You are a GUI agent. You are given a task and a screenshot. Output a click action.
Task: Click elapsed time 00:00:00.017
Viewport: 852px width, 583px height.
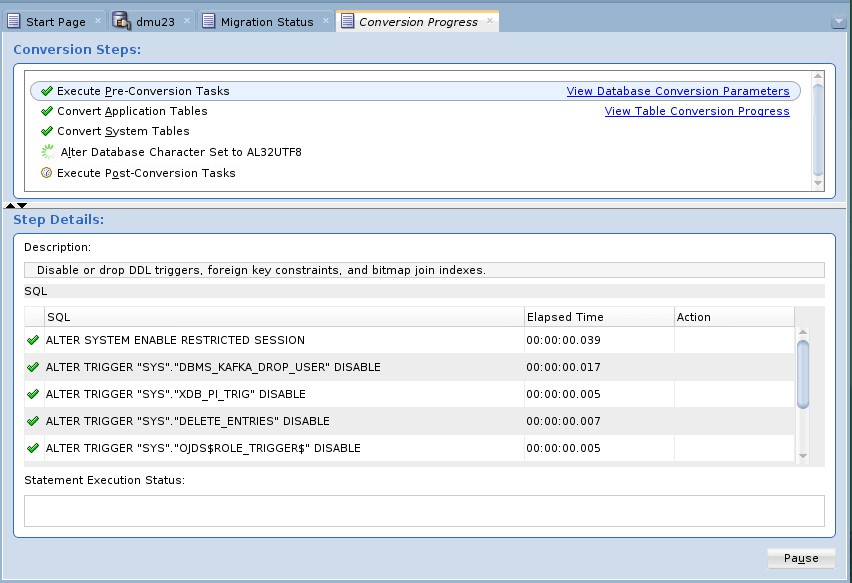(563, 367)
